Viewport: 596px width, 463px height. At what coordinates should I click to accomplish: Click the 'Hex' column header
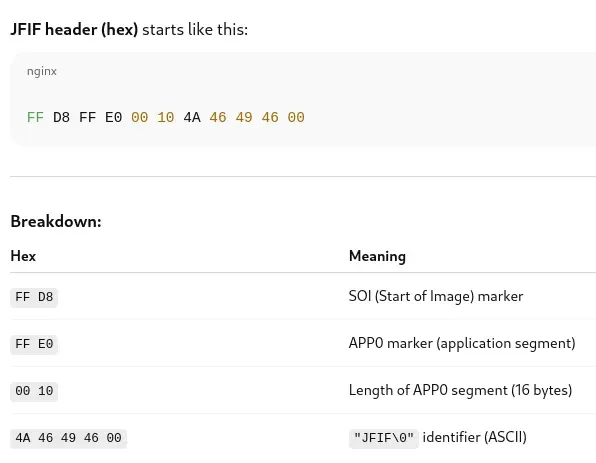(x=23, y=256)
